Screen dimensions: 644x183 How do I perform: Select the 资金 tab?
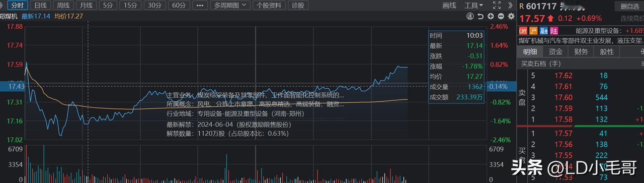point(555,51)
